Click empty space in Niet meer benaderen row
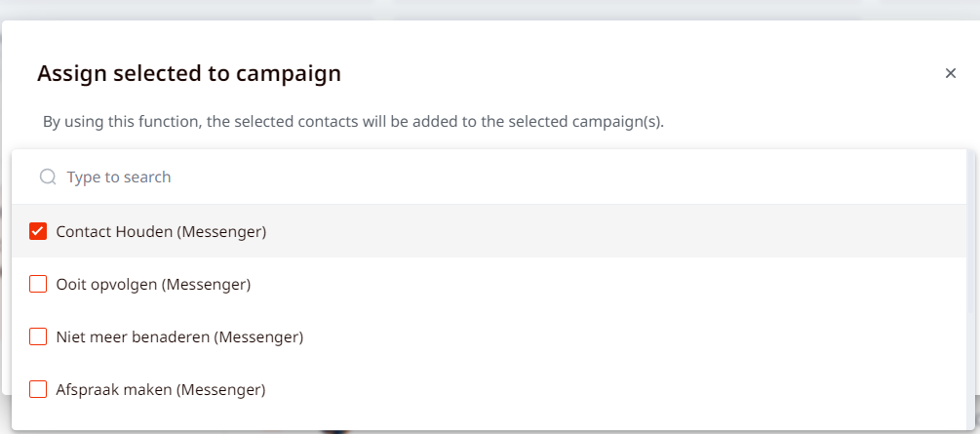Viewport: 980px width, 434px height. pos(631,337)
